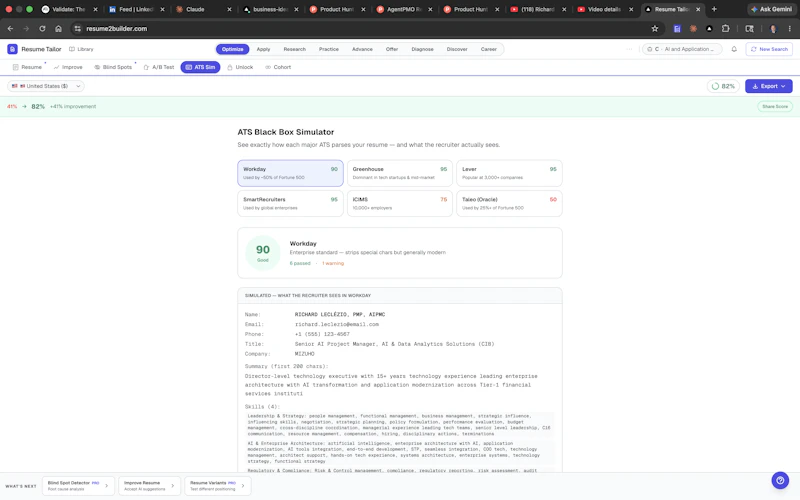
Task: Switch to the Claude browser tab
Action: pyautogui.click(x=201, y=9)
